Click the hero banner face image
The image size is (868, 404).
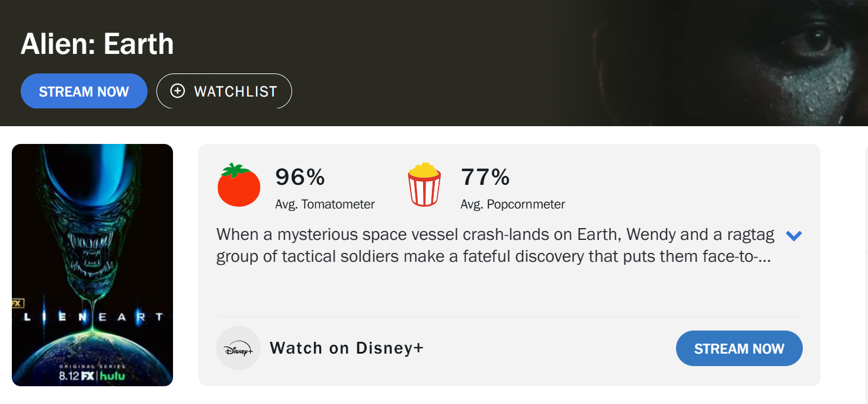[788, 59]
